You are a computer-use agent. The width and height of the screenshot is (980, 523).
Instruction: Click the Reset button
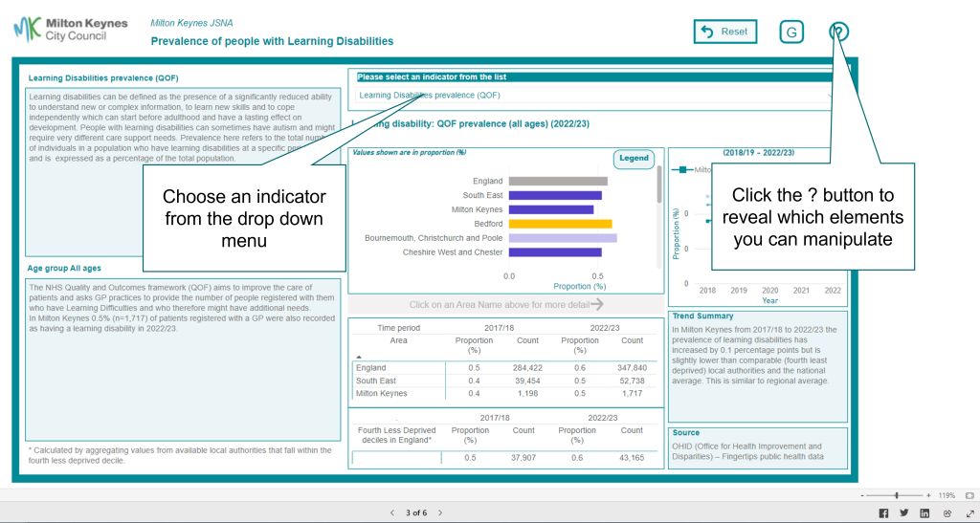pos(725,32)
